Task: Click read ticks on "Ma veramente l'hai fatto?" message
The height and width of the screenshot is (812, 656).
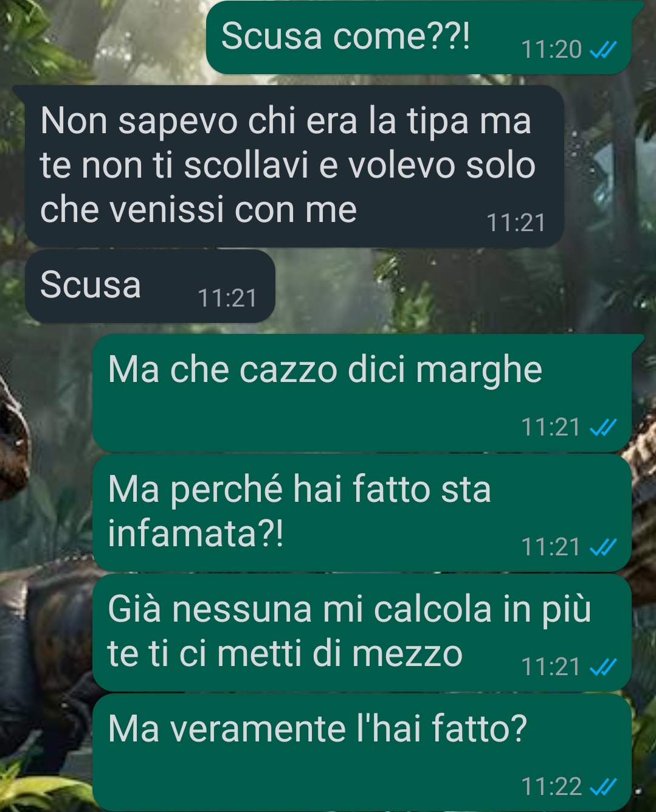Action: pos(604,788)
